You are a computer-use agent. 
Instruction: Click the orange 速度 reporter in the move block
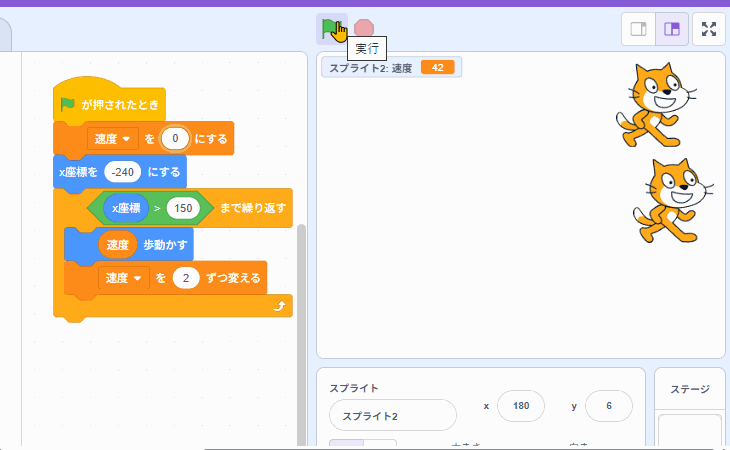(117, 244)
